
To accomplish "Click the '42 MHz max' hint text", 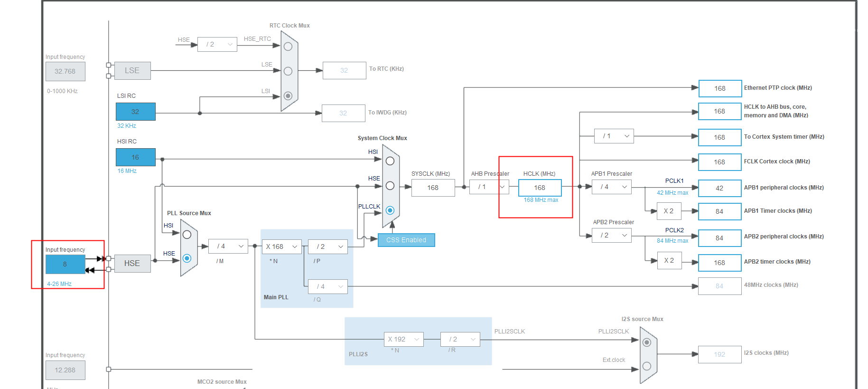I will (672, 193).
